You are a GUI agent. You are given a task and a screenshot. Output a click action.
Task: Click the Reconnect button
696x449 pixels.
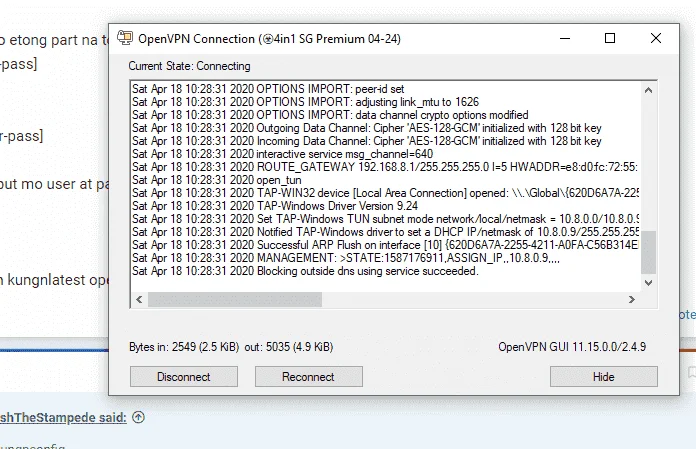coord(308,377)
